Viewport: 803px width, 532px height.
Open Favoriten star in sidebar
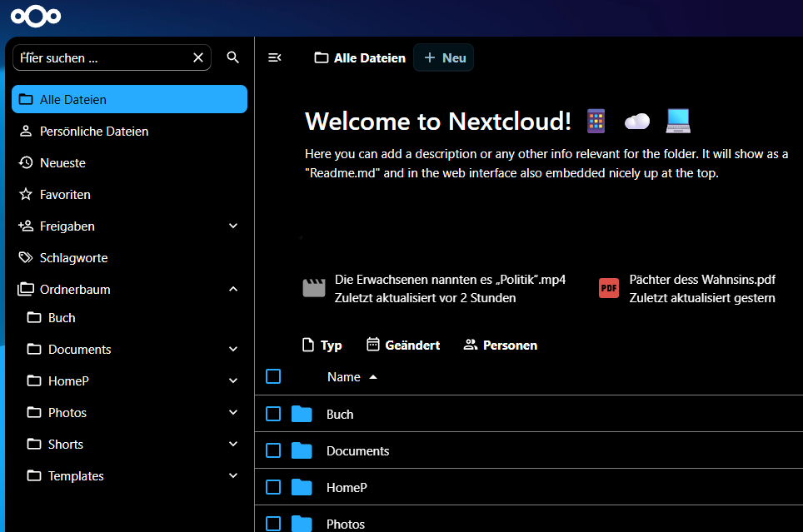click(x=26, y=194)
